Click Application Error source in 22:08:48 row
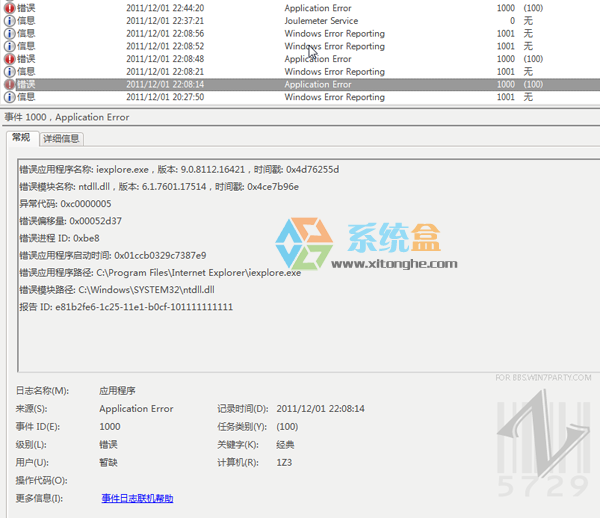This screenshot has width=600, height=518. 318,59
